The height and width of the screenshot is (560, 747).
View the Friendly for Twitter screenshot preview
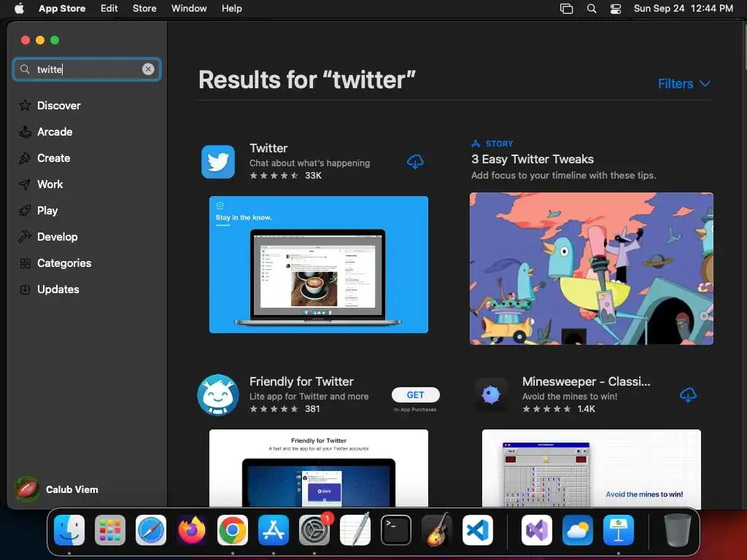point(319,468)
